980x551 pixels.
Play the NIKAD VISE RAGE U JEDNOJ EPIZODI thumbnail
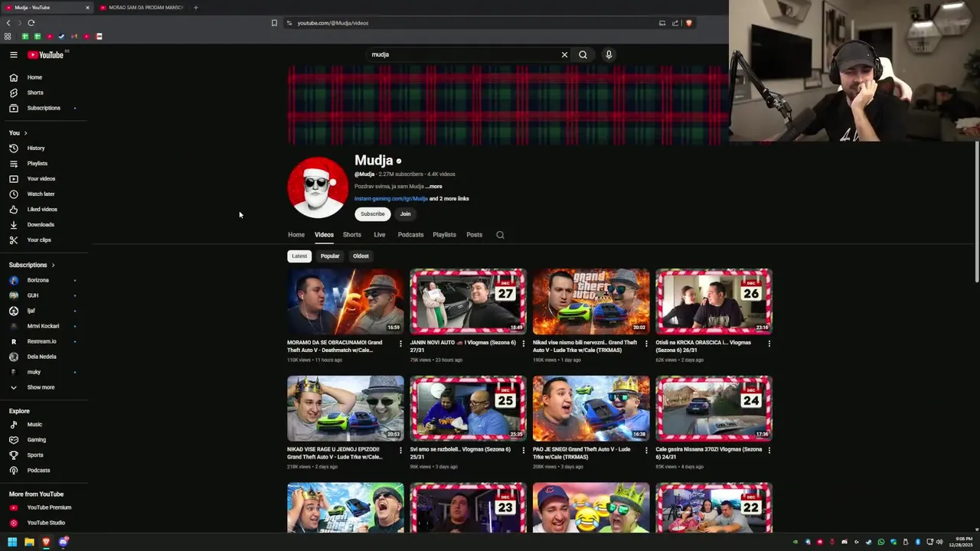(345, 408)
